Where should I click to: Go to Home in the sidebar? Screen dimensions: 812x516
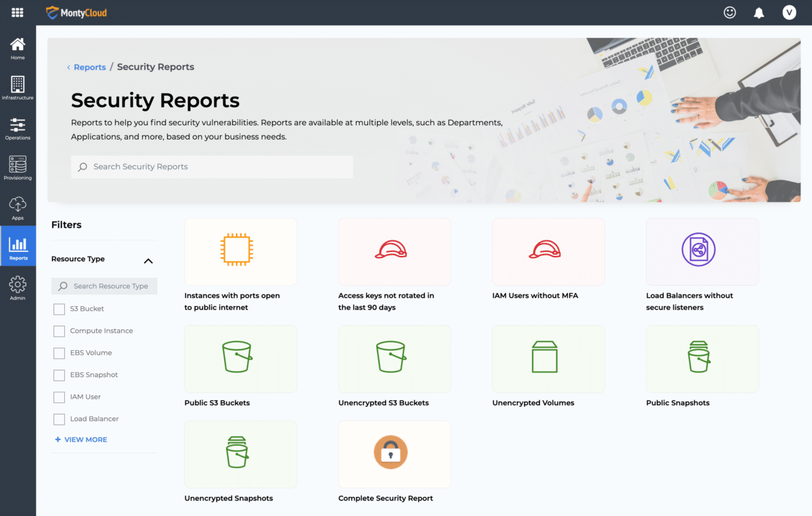[18, 47]
